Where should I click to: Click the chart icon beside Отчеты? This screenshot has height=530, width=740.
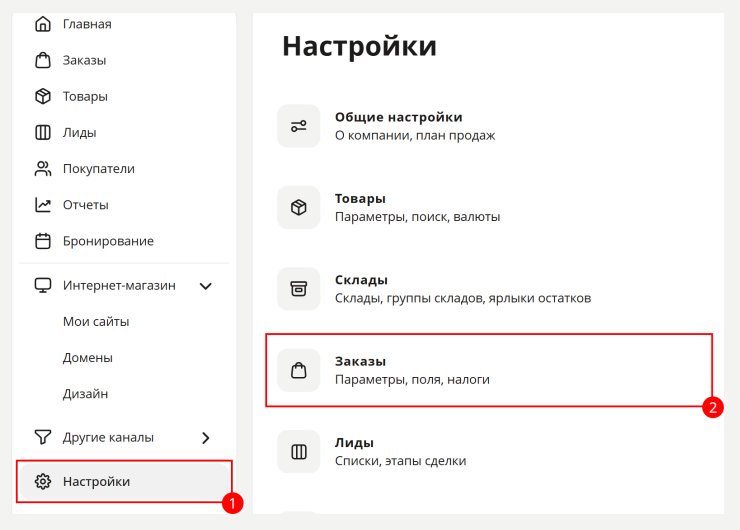[x=43, y=205]
